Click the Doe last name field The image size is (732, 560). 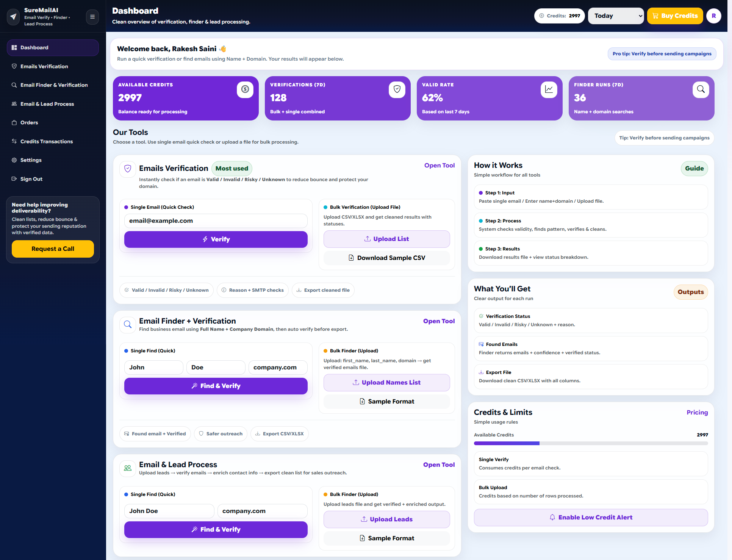(216, 368)
